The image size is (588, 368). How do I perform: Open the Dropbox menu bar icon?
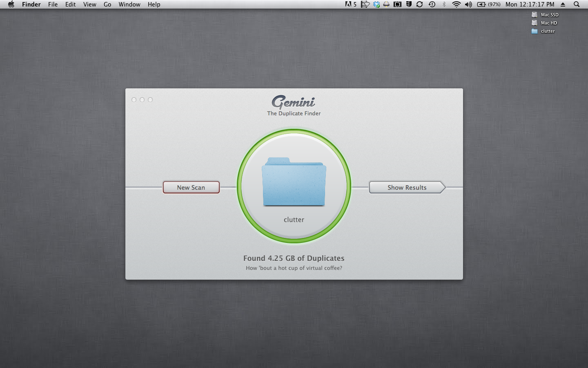(x=376, y=4)
